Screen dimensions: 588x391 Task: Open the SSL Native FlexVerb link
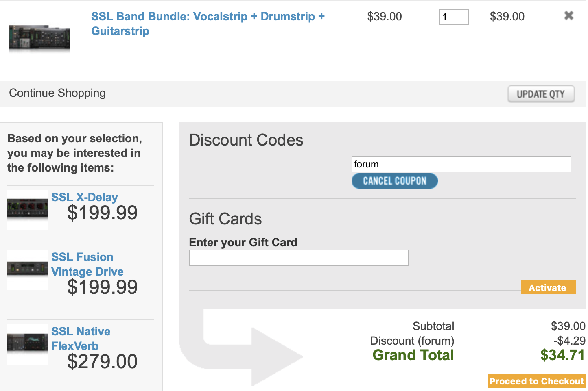pos(81,339)
